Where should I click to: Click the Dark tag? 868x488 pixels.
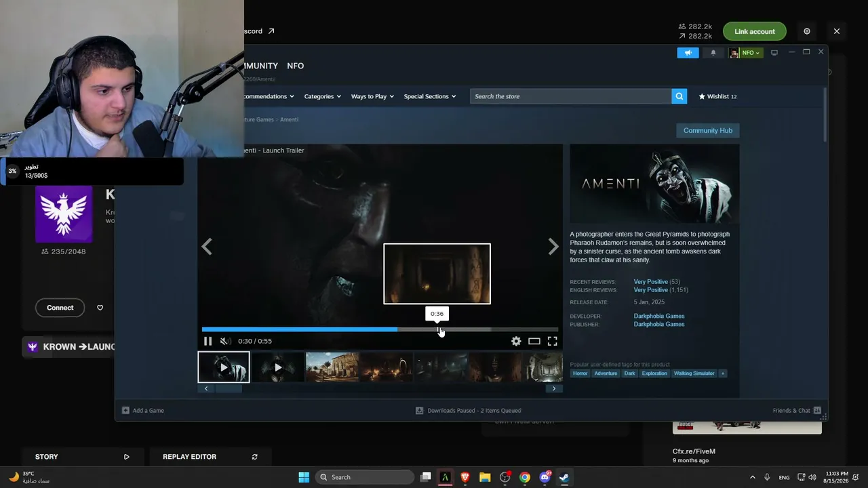(630, 373)
